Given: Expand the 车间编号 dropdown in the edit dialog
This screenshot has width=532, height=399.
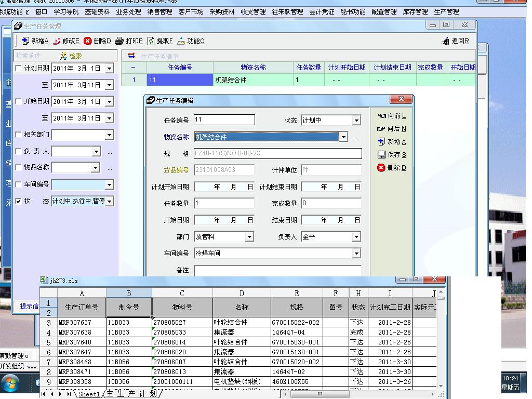Looking at the screenshot, I should pos(356,254).
